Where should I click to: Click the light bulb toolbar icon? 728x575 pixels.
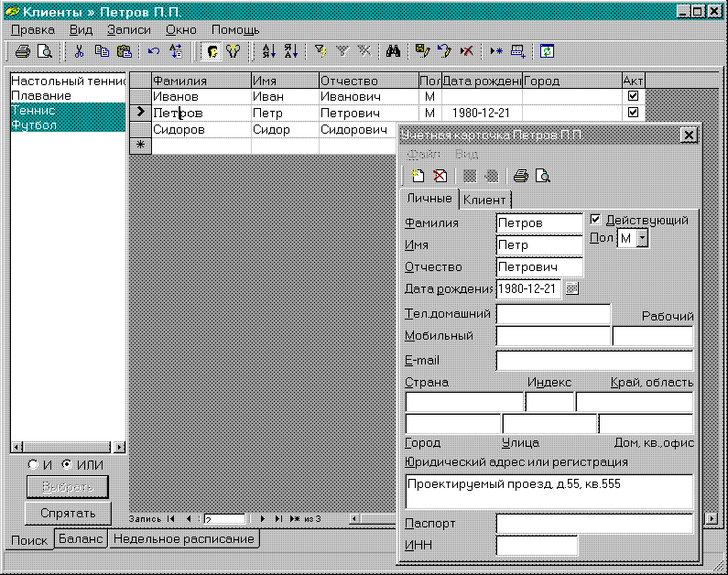234,51
